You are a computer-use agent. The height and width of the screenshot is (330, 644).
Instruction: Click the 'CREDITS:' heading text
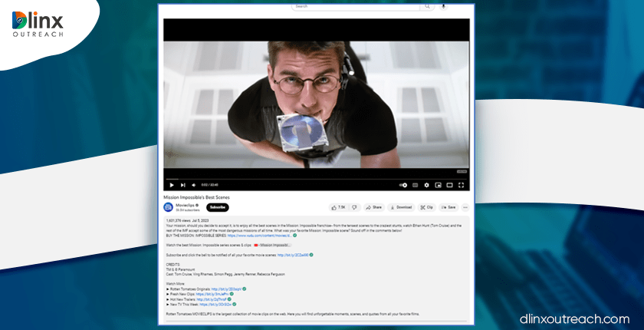pyautogui.click(x=173, y=265)
